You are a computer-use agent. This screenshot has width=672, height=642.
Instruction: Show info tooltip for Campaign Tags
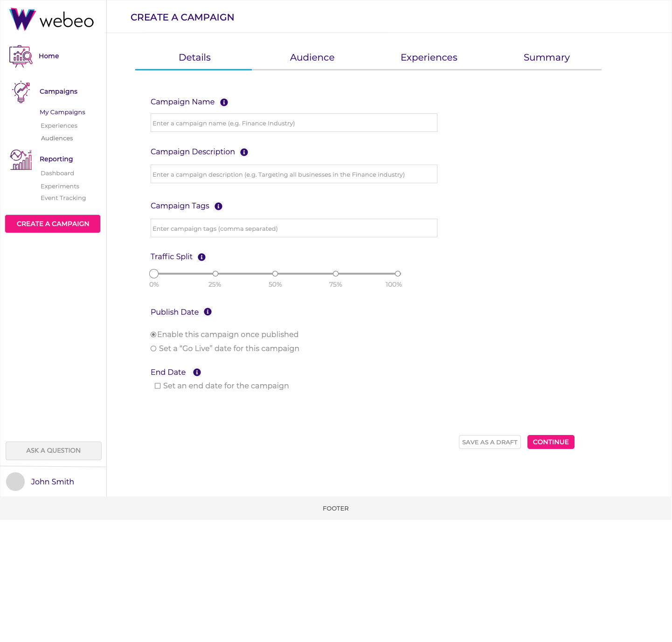tap(218, 206)
